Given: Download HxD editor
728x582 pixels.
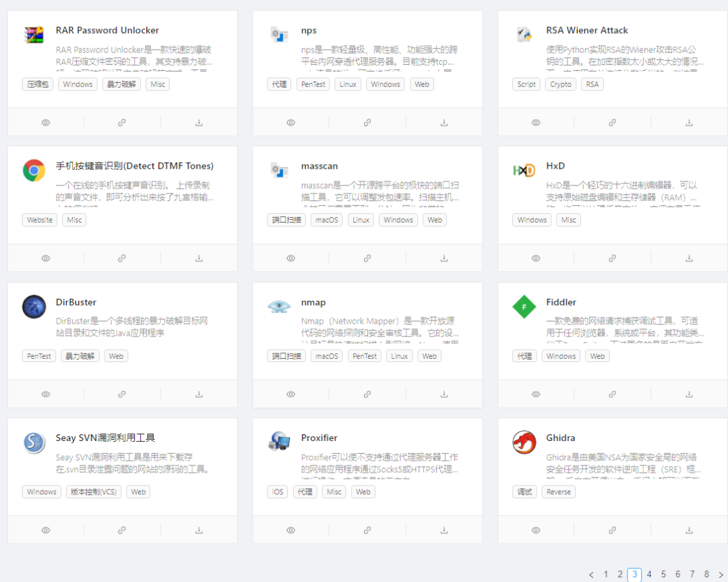Looking at the screenshot, I should pos(689,258).
